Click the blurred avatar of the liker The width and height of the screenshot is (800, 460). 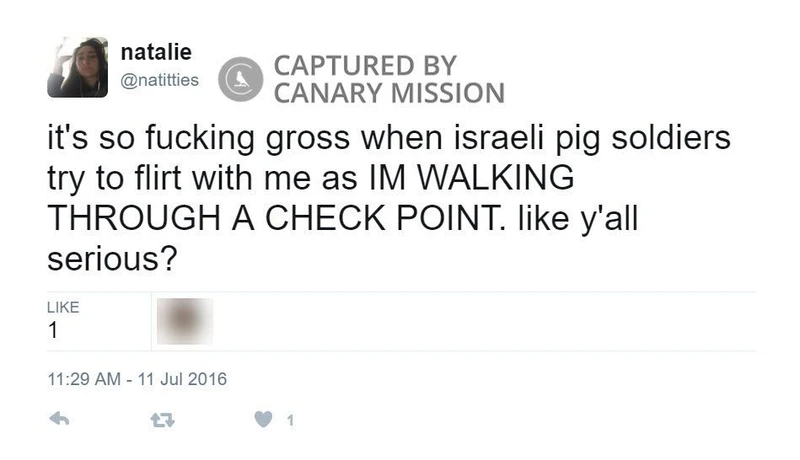pos(183,321)
